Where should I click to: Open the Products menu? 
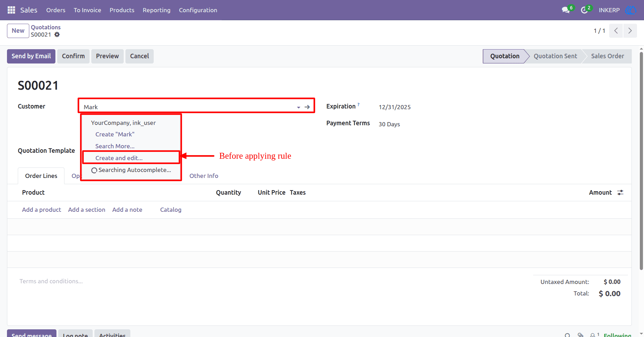coord(122,10)
